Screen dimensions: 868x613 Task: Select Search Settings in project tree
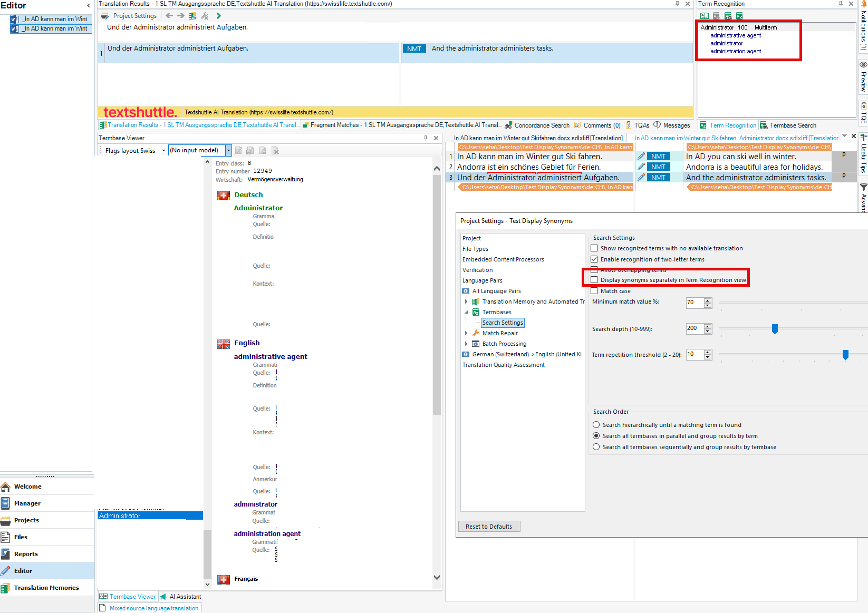[x=503, y=323]
